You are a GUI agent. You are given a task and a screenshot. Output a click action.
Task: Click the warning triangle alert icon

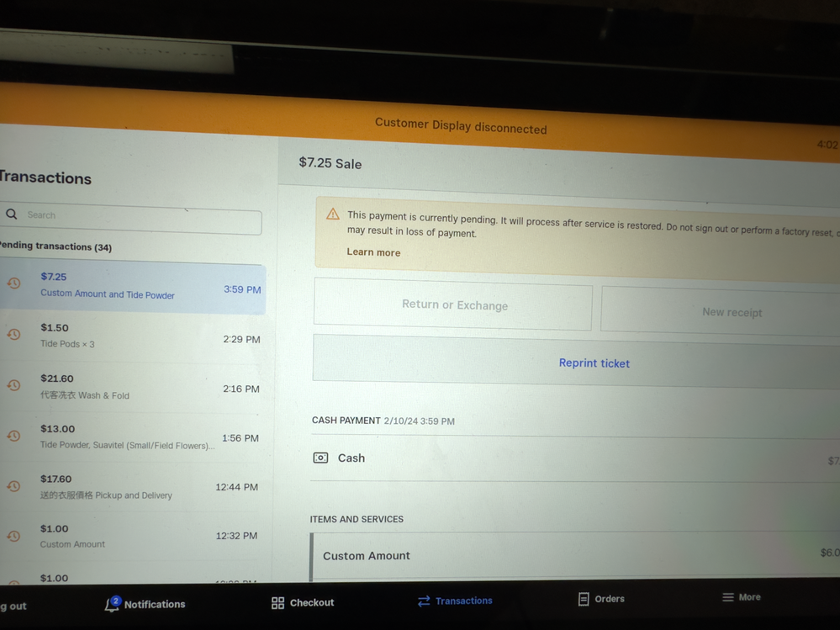333,214
